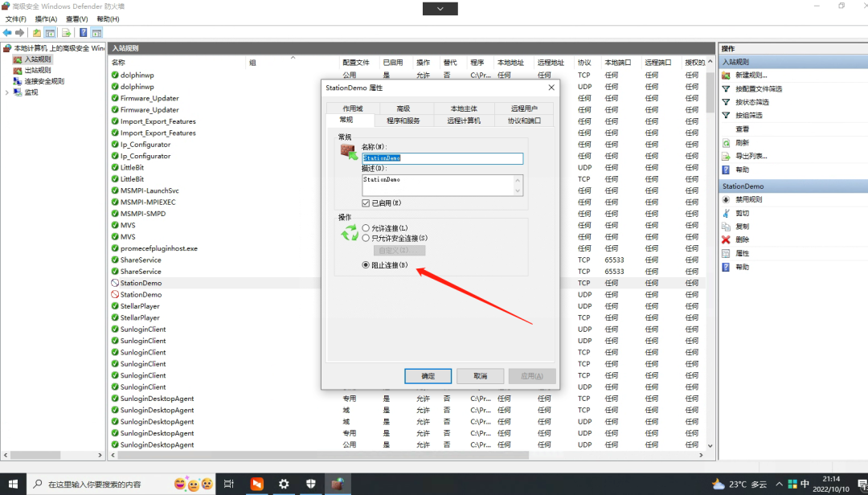Click 复制 in the actions pane

742,227
